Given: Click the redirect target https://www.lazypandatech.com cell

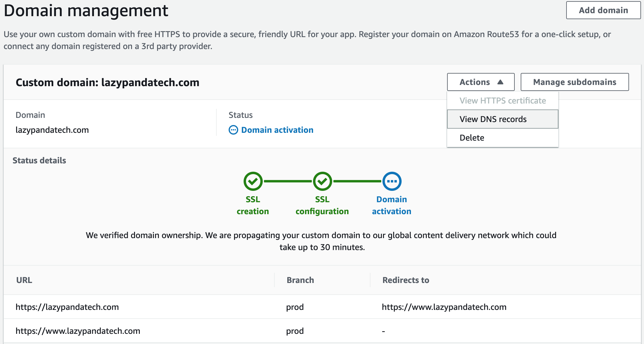Looking at the screenshot, I should pos(444,307).
